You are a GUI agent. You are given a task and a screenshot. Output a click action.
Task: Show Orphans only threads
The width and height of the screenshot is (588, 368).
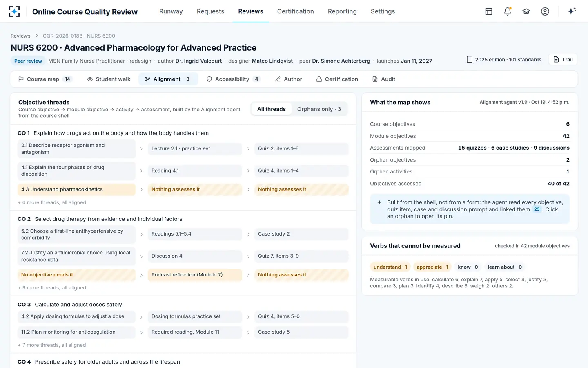[319, 109]
